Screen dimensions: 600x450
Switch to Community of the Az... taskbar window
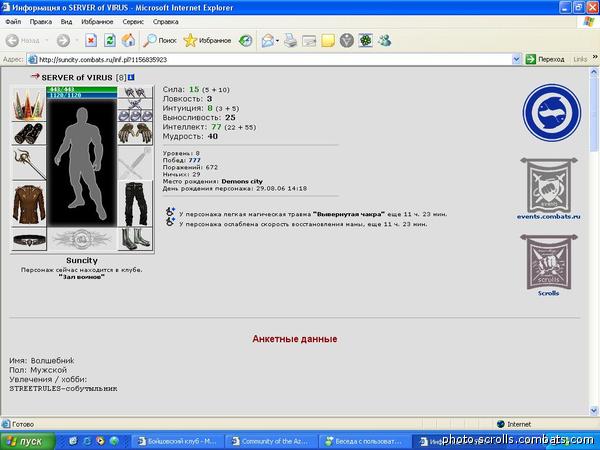click(x=272, y=441)
